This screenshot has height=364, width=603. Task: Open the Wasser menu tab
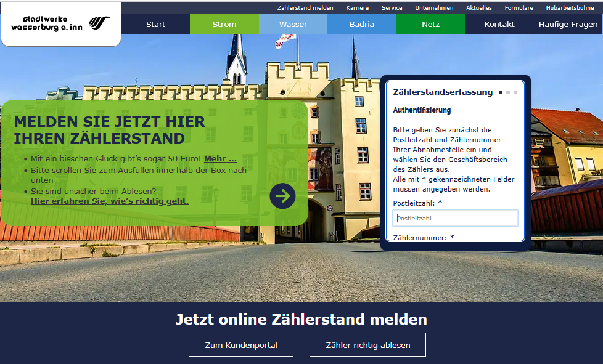[x=293, y=25]
